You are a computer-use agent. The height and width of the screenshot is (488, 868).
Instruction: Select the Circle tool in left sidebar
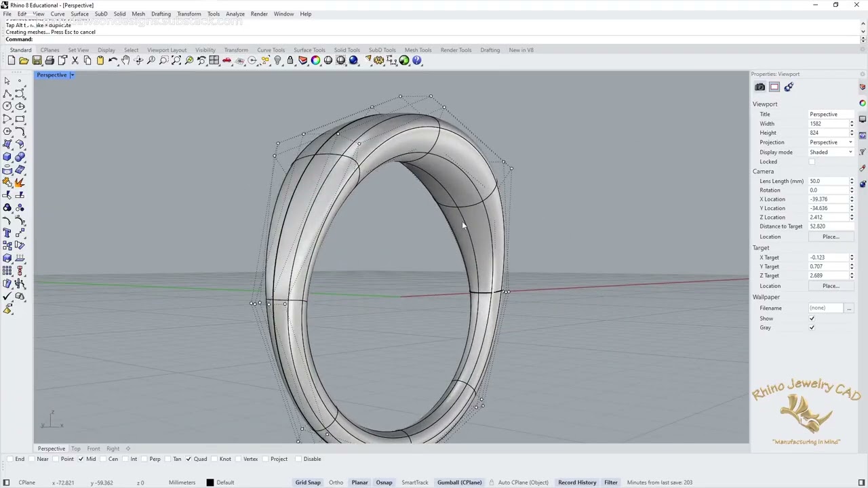tap(7, 106)
